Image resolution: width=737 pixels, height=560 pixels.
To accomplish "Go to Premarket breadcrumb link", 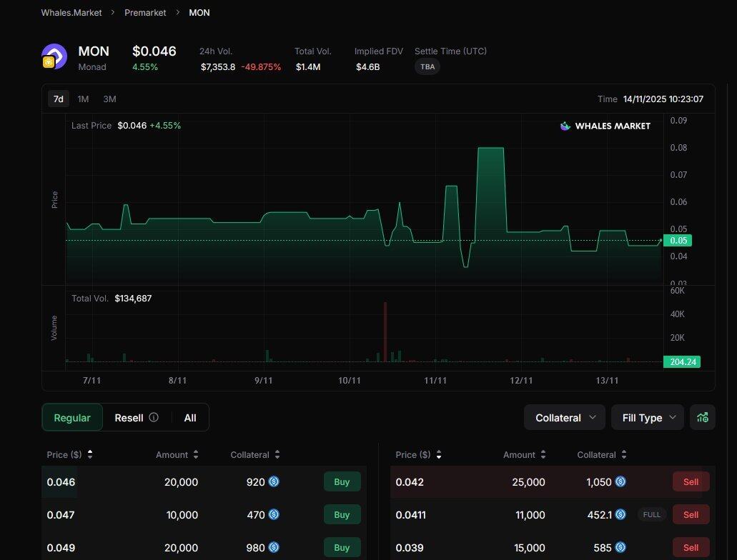I will [x=145, y=13].
